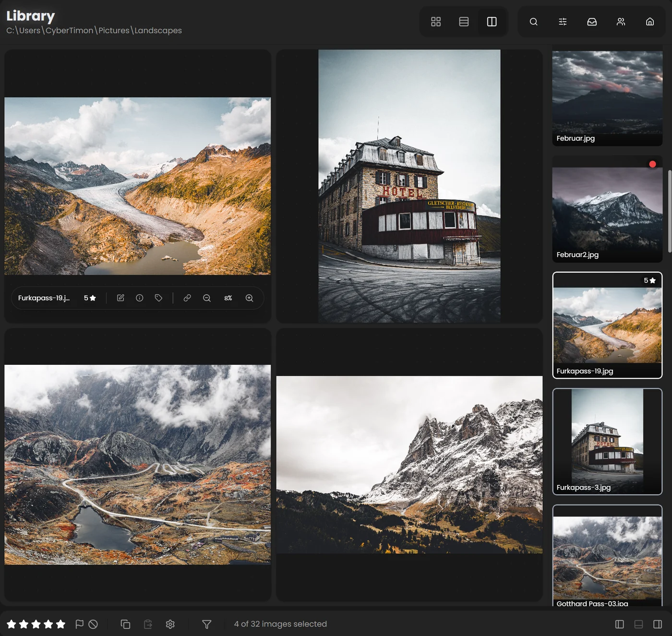
Task: Open the tag icon for Furkapass-19
Action: pyautogui.click(x=158, y=298)
